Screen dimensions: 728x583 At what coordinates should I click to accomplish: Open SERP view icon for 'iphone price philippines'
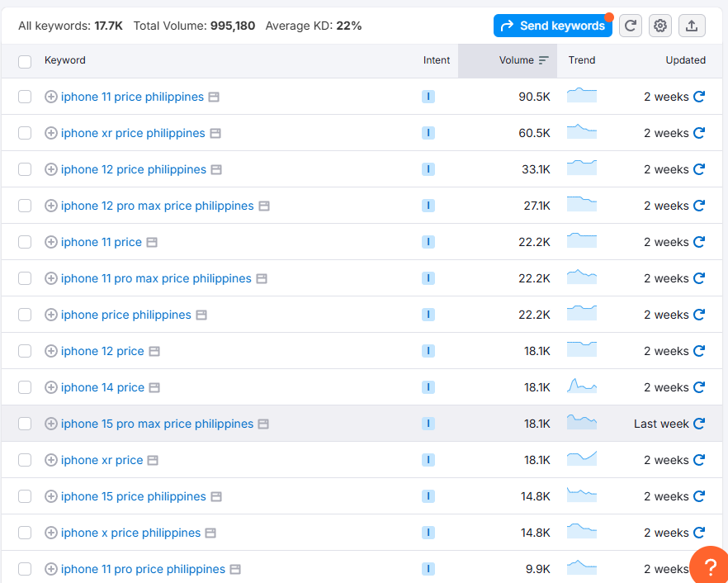point(201,315)
